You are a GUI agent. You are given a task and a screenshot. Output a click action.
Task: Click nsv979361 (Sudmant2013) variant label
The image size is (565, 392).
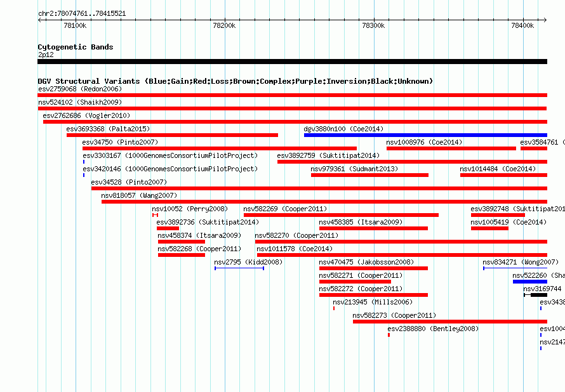tap(354, 169)
